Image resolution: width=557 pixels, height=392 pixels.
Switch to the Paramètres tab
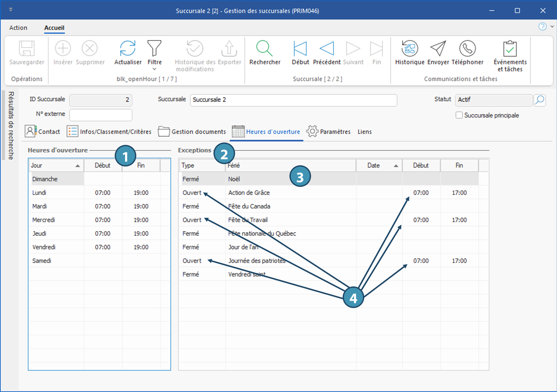pos(328,132)
